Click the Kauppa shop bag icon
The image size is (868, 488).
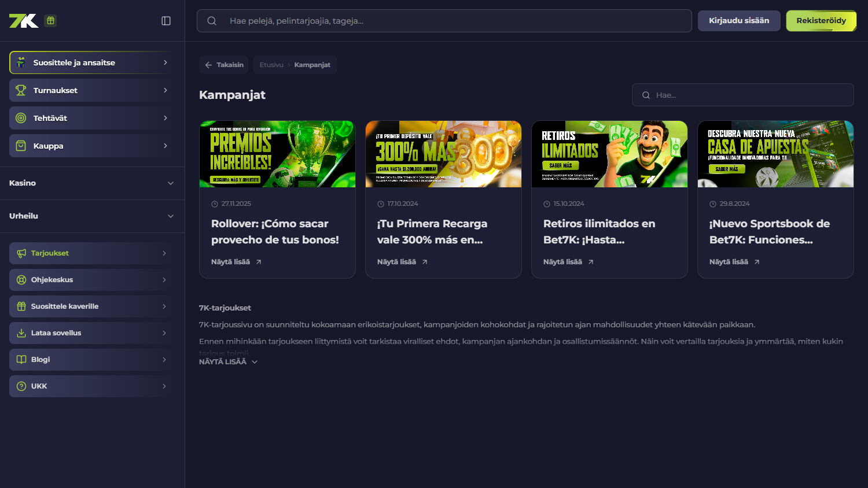[x=21, y=146]
